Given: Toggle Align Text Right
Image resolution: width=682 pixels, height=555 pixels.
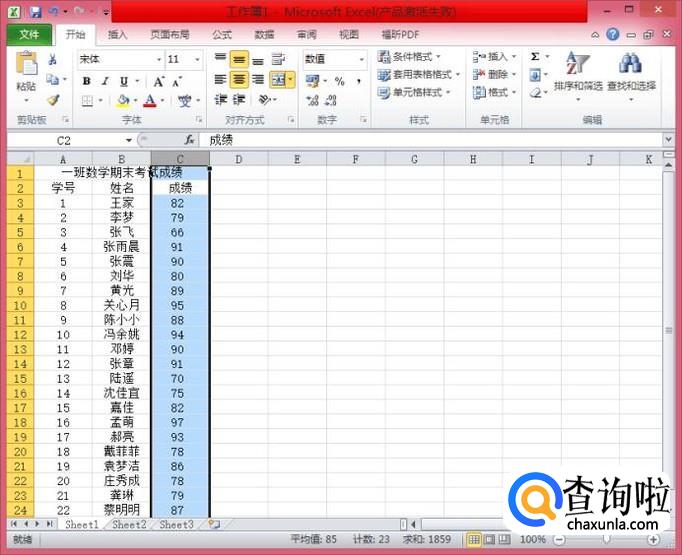Looking at the screenshot, I should coord(258,80).
